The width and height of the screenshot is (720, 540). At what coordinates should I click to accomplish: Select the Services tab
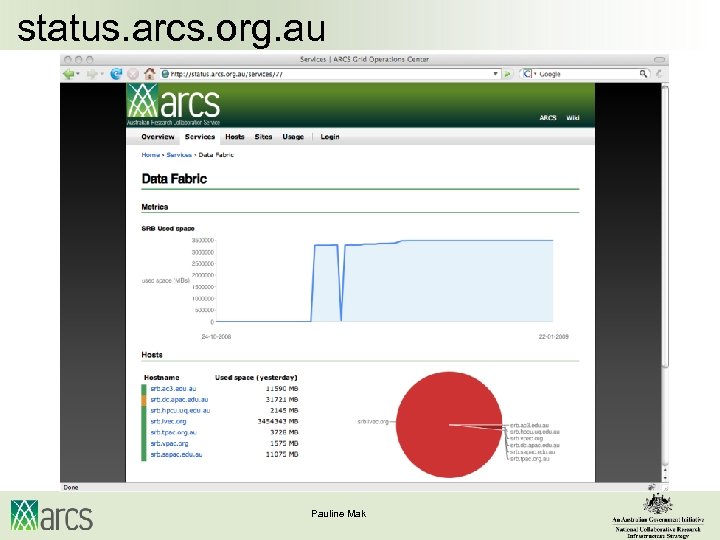click(200, 137)
